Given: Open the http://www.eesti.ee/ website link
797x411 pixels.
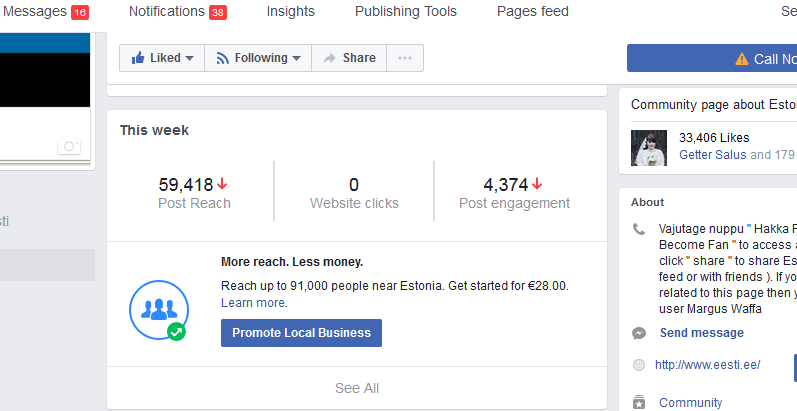Looking at the screenshot, I should (x=707, y=365).
